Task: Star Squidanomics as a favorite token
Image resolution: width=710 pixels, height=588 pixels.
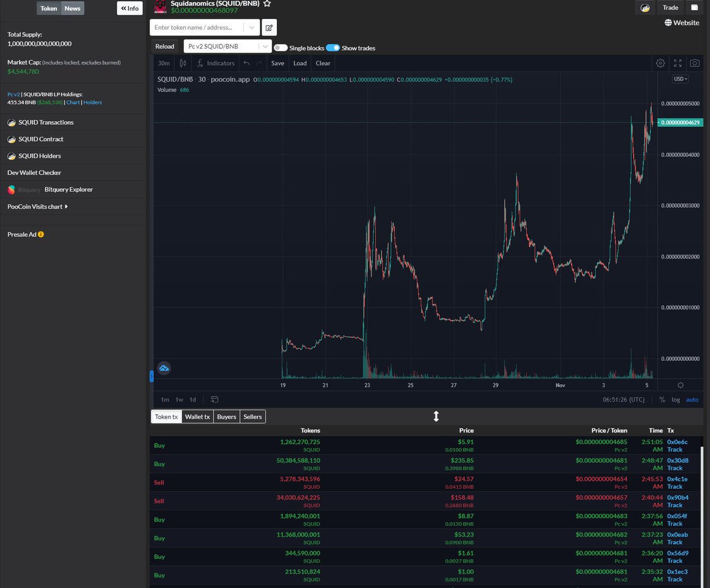Action: 267,4
